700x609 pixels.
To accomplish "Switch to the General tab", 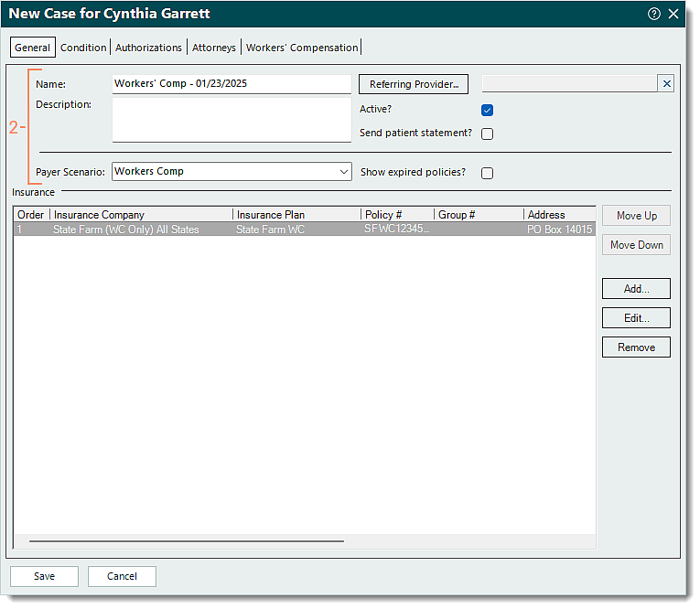I will tap(33, 48).
